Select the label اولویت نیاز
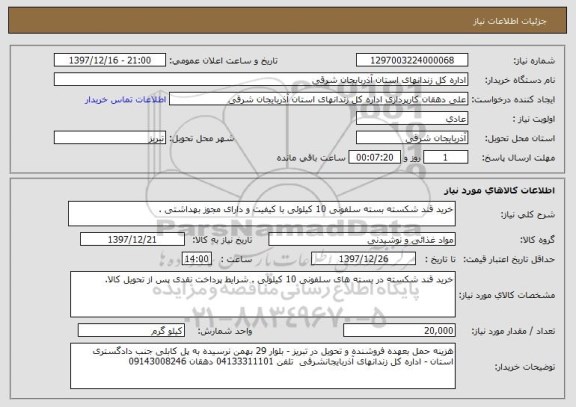The width and height of the screenshot is (576, 407). coord(534,119)
